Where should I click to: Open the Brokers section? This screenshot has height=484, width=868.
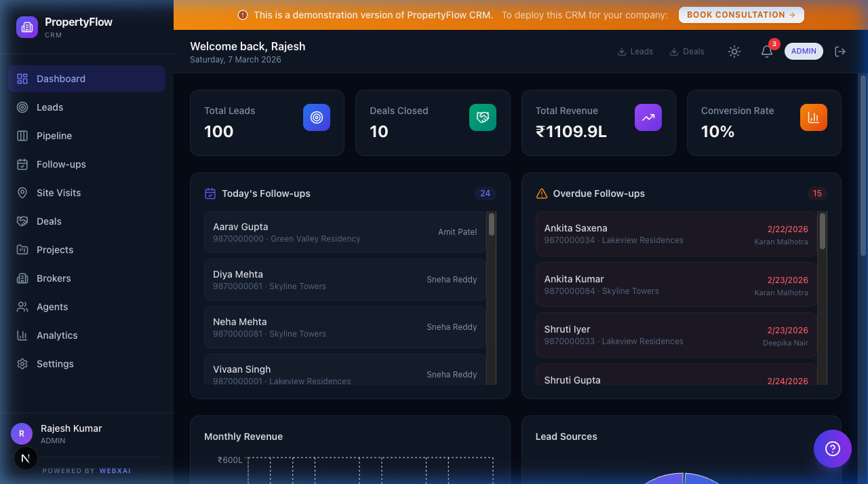pos(53,278)
